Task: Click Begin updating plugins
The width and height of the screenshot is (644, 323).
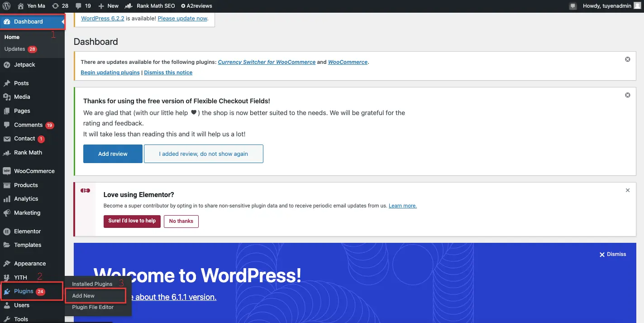Action: coord(110,72)
